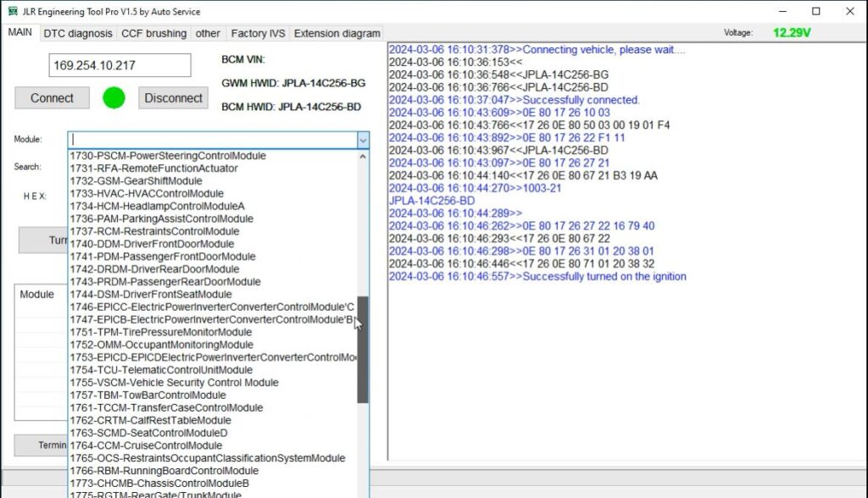Click log line Successfully turned on the ignition
Screen dimensions: 868x498
(537, 277)
